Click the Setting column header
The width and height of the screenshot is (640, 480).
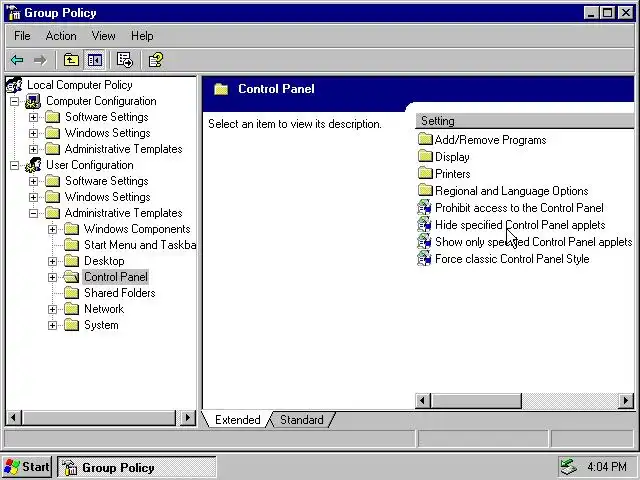pyautogui.click(x=524, y=121)
